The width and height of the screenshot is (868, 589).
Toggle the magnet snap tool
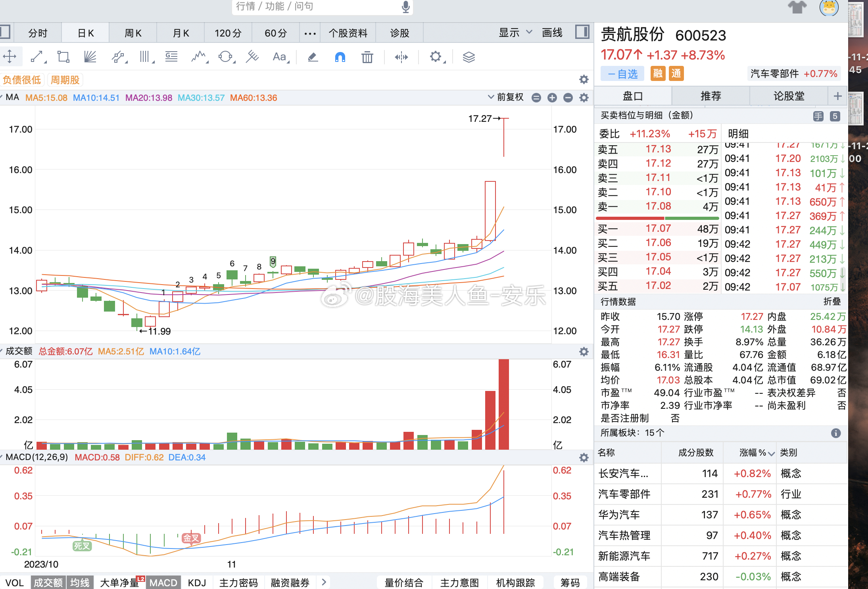(340, 57)
